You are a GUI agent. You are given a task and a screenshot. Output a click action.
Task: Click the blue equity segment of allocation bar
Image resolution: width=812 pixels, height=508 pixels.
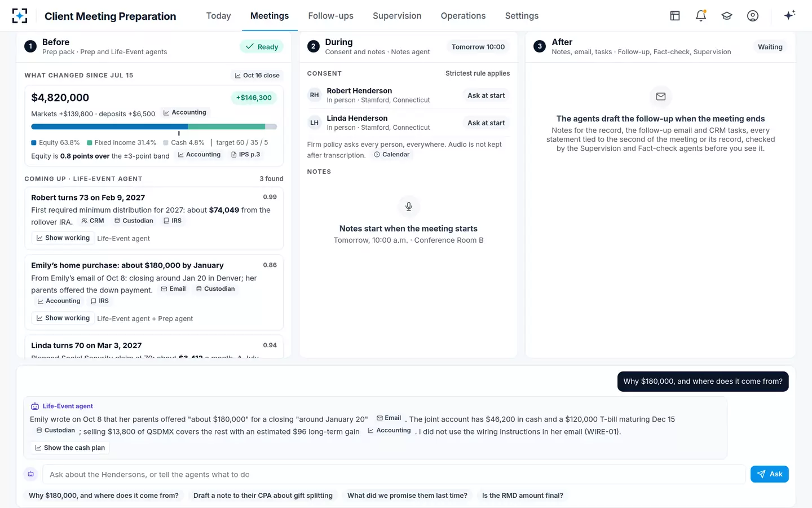point(109,127)
